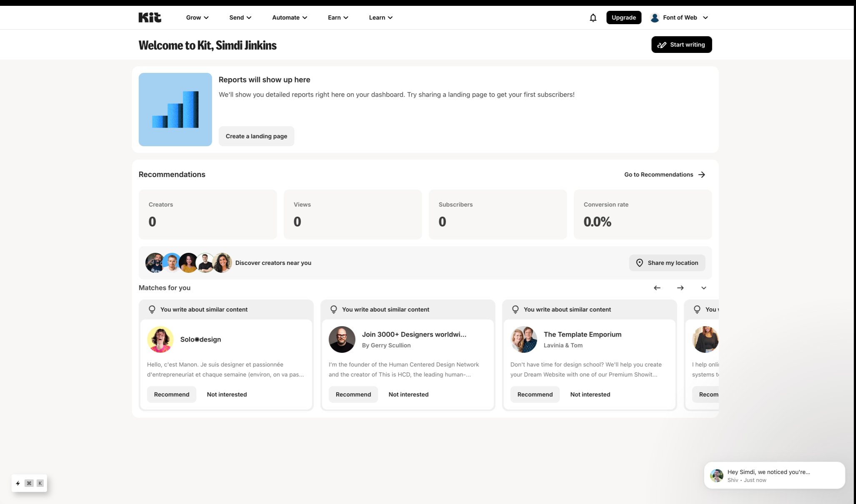Click Welcome to Kit, Simdi Jinkins heading

coord(207,45)
